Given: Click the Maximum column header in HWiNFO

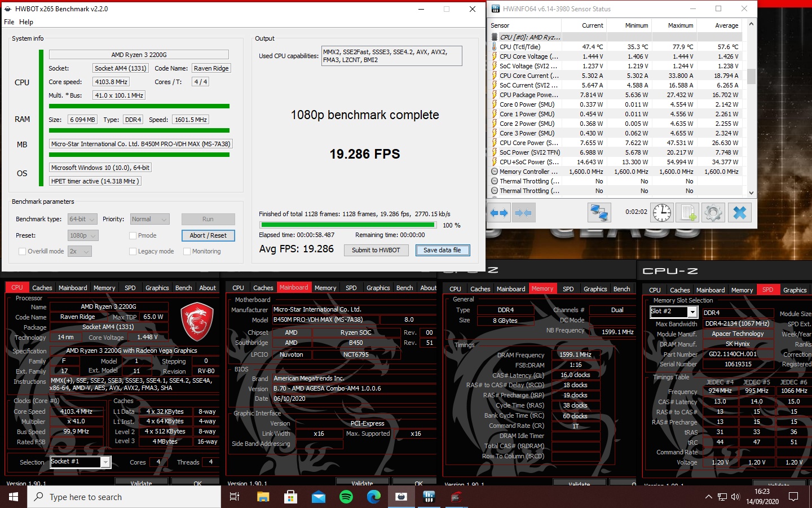Looking at the screenshot, I should [674, 25].
